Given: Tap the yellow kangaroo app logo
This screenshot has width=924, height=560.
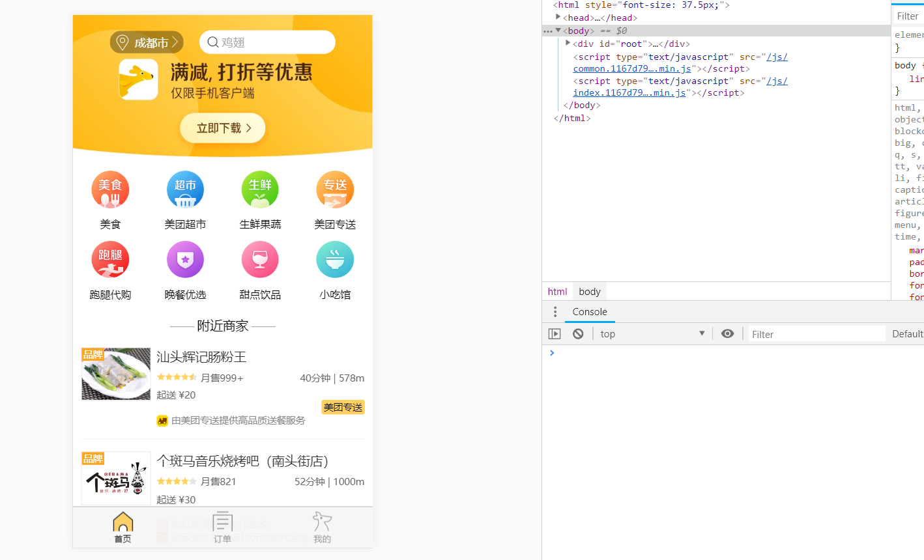Looking at the screenshot, I should point(138,79).
